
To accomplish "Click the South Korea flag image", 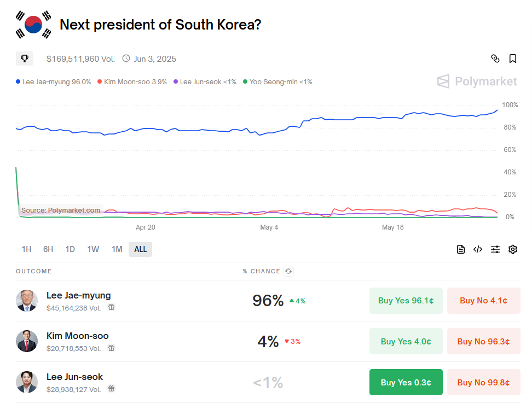I will [34, 25].
